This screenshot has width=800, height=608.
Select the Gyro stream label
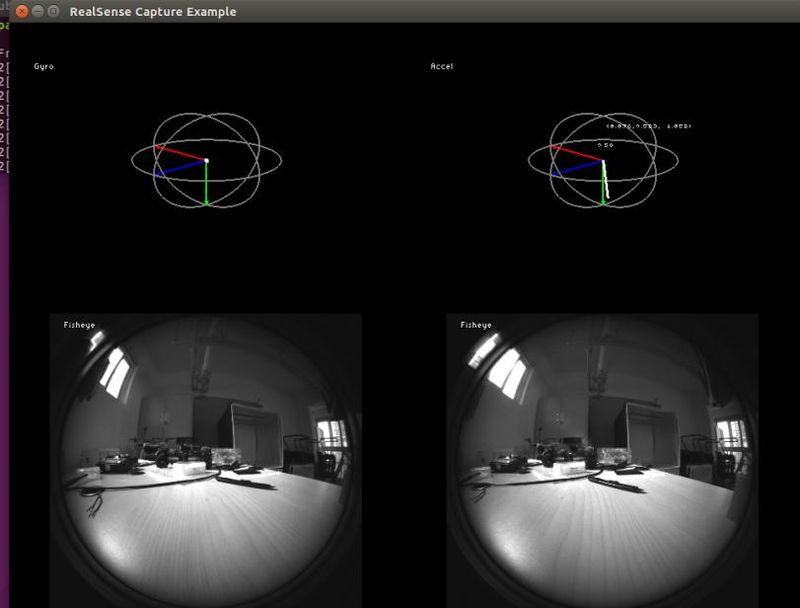[44, 66]
